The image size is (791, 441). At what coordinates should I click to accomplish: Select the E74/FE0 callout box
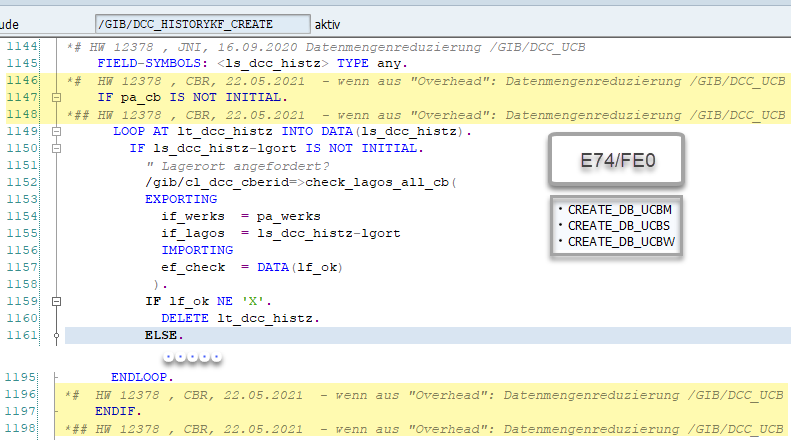(617, 160)
